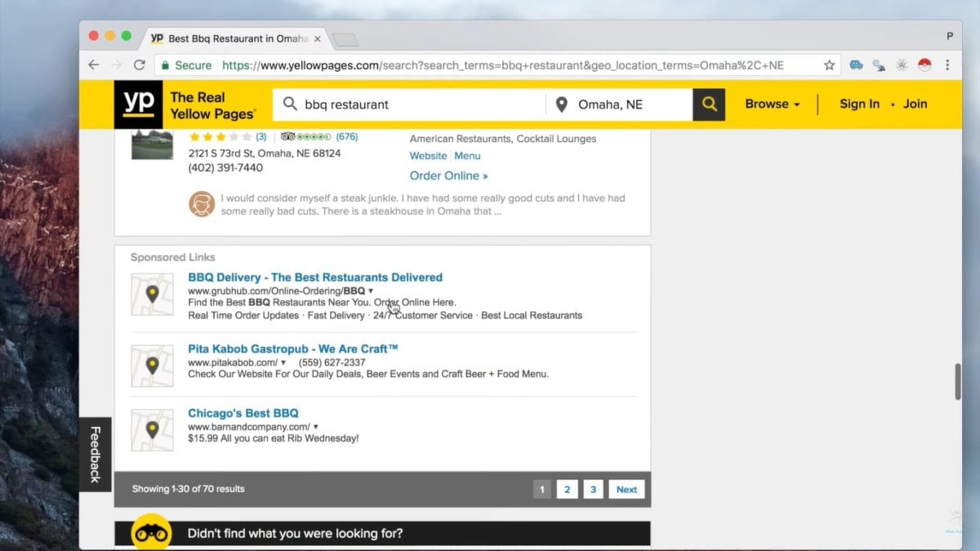The width and height of the screenshot is (980, 551).
Task: Expand the barnandcompany.com ad URL arrow
Action: coord(316,427)
